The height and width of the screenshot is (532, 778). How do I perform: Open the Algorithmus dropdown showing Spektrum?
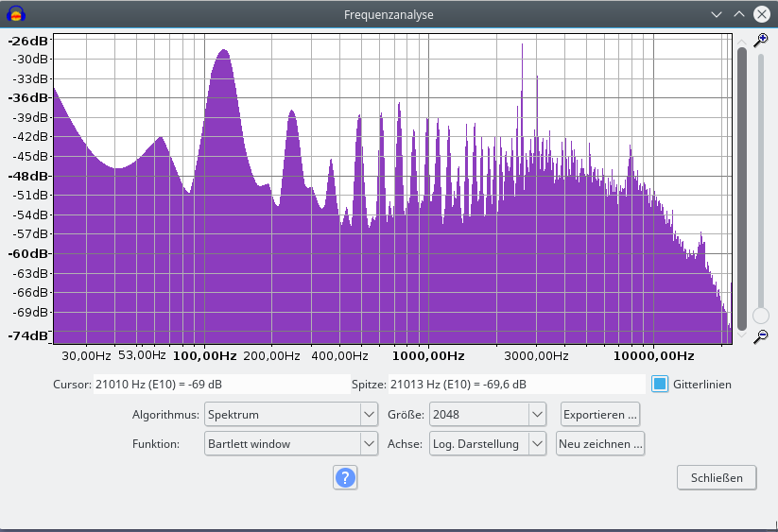click(x=291, y=415)
